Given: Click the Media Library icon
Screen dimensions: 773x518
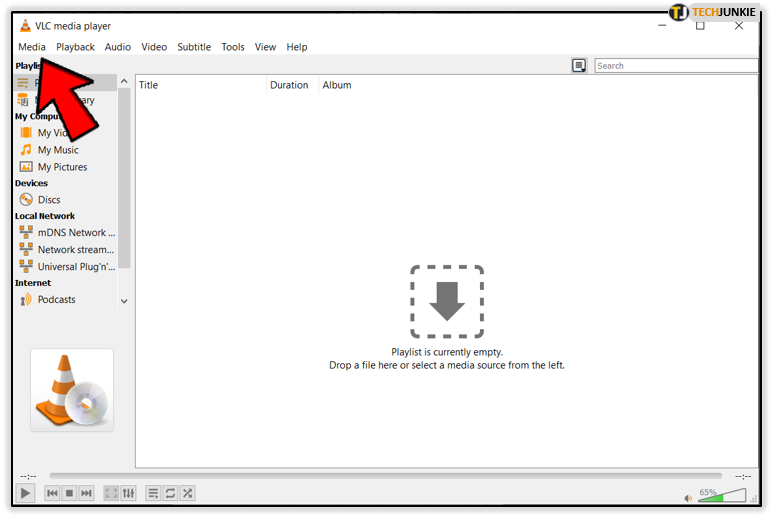Looking at the screenshot, I should tap(23, 100).
